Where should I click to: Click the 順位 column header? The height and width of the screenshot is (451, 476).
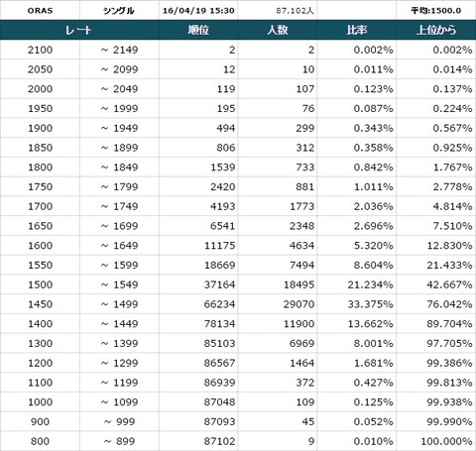point(198,30)
